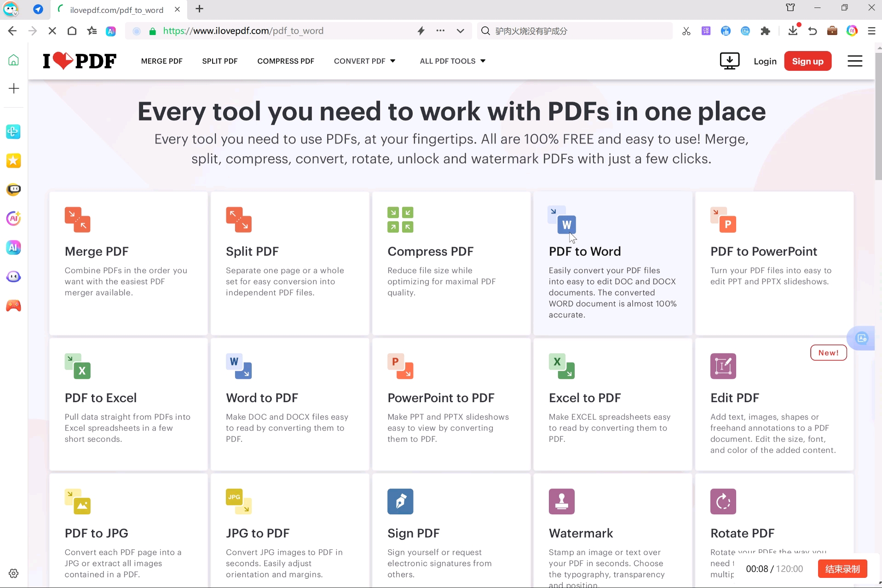The height and width of the screenshot is (588, 882).
Task: Click the iLovePDF logo
Action: [80, 61]
